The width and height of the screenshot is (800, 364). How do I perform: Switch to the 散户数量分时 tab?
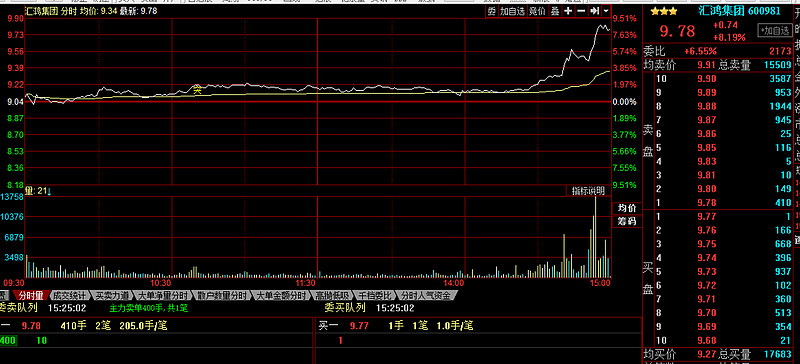[x=222, y=296]
